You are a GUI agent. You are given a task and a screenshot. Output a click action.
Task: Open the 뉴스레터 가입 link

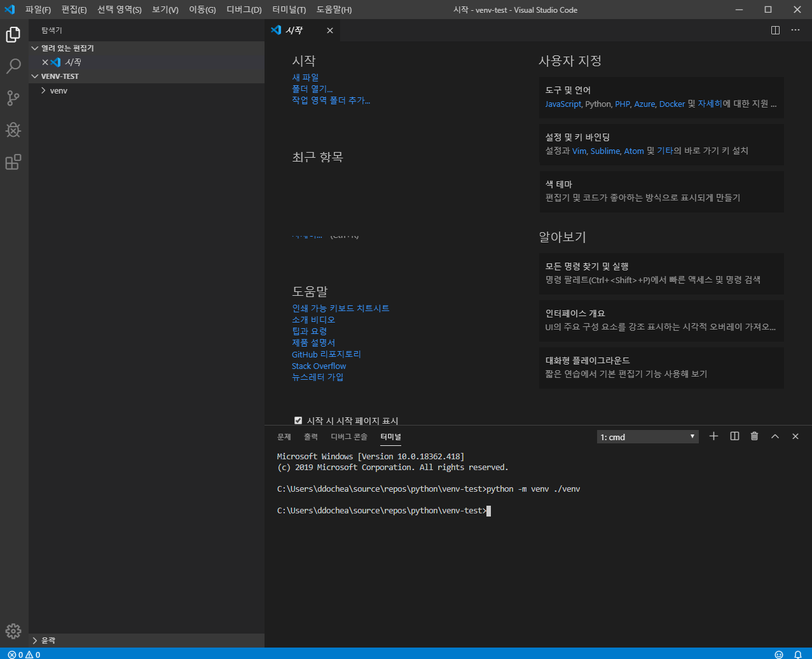coord(318,377)
